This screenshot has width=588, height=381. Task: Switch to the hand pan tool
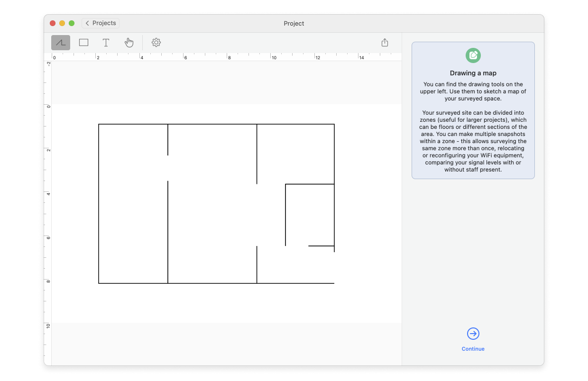click(129, 42)
